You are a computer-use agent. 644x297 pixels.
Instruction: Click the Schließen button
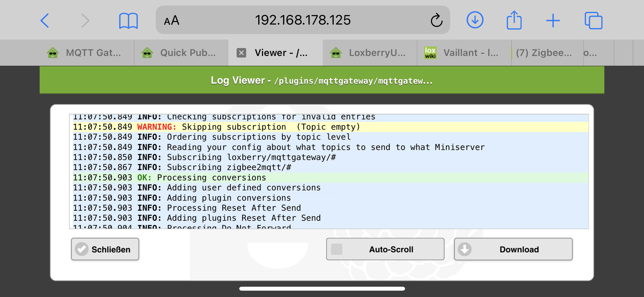click(105, 249)
